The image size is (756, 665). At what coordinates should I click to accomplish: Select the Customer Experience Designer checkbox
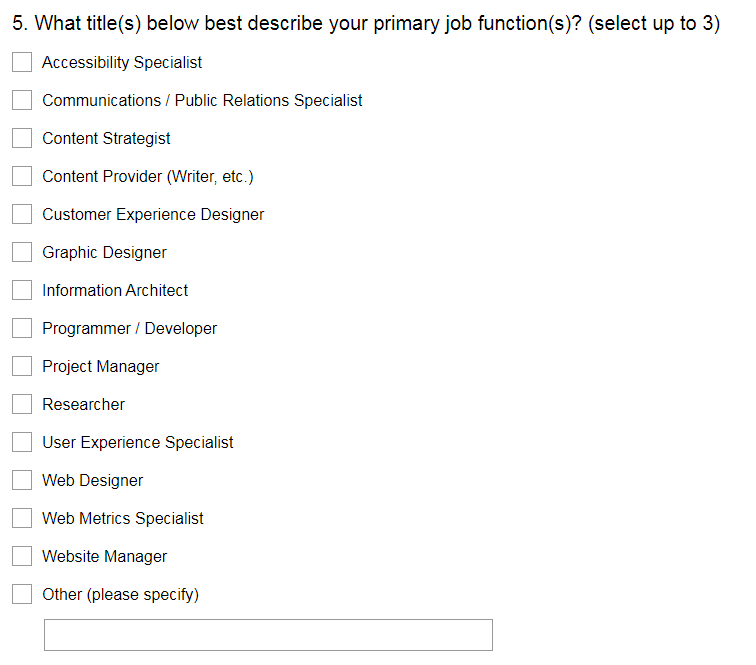(22, 214)
